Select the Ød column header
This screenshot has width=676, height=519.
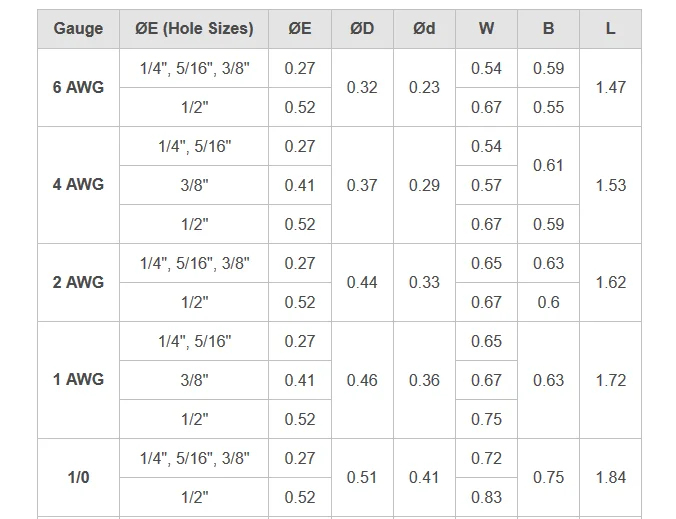click(424, 29)
